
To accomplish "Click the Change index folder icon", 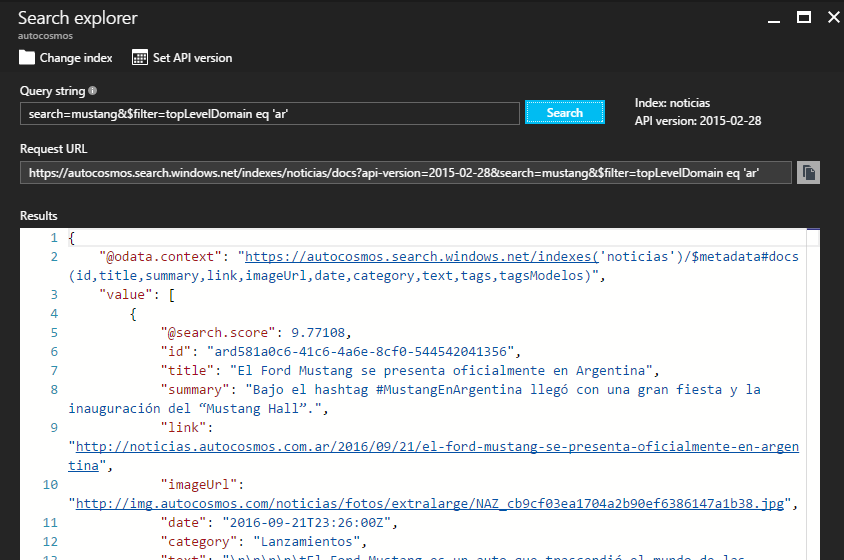I will coord(26,58).
